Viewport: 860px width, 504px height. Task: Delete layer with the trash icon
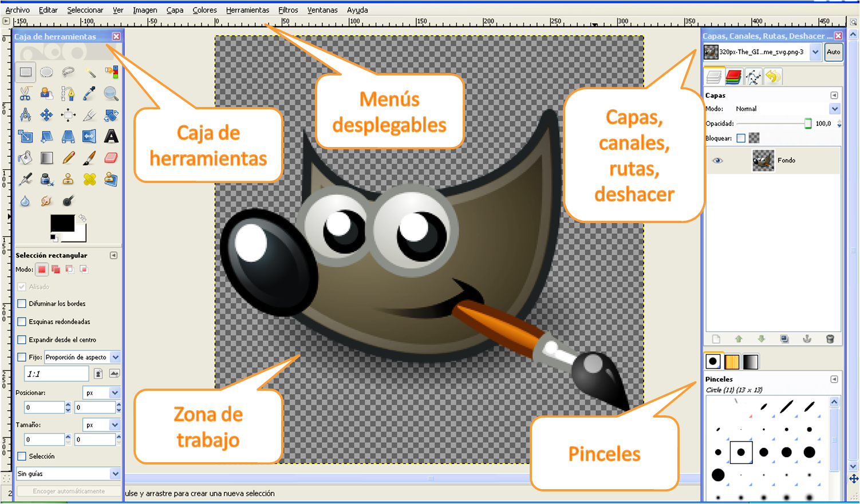coord(830,339)
